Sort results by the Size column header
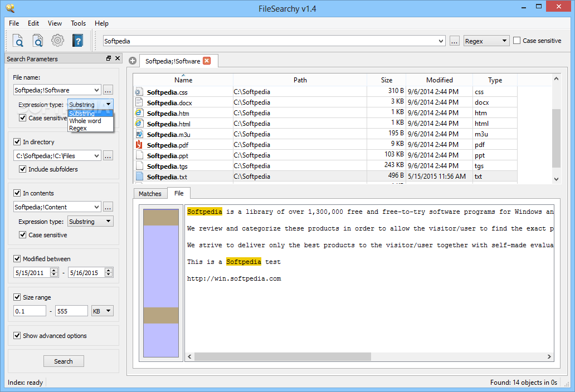The image size is (575, 392). [x=387, y=80]
